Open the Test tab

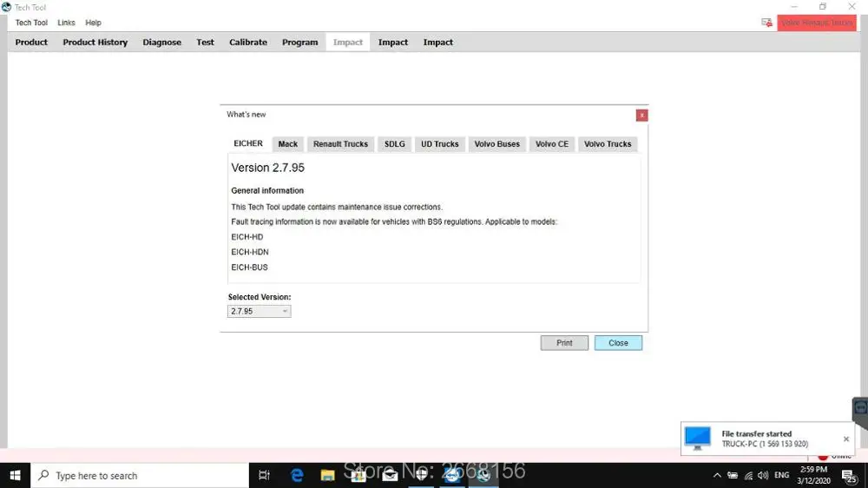205,42
